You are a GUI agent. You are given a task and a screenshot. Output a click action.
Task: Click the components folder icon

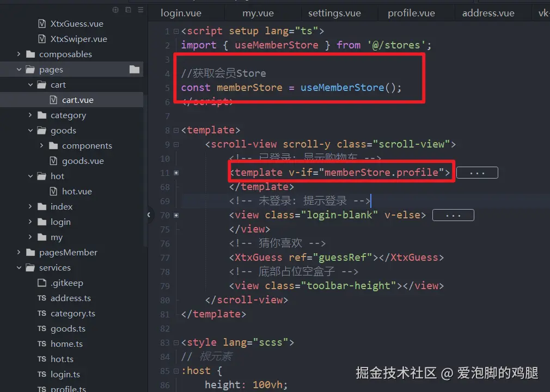pyautogui.click(x=53, y=145)
